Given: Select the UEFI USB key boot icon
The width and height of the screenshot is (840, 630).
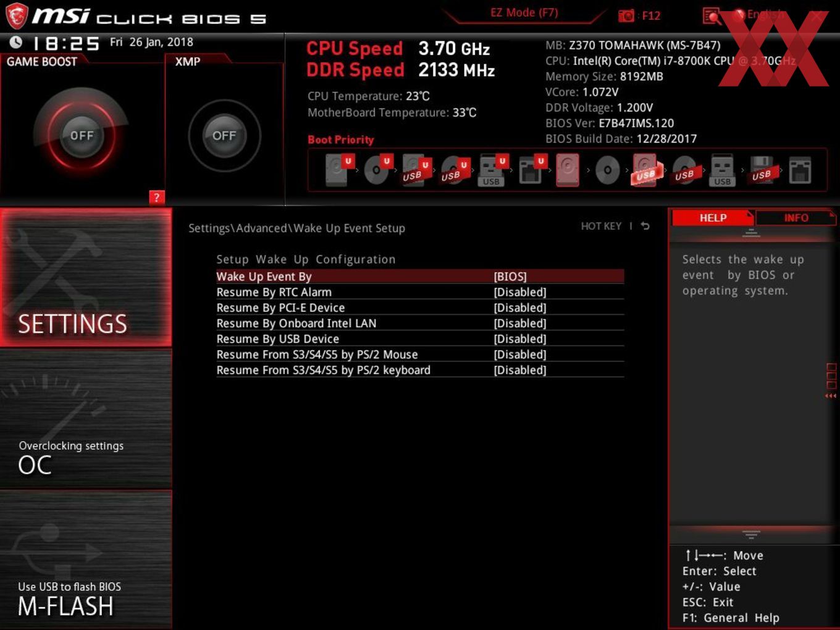Looking at the screenshot, I should 492,170.
